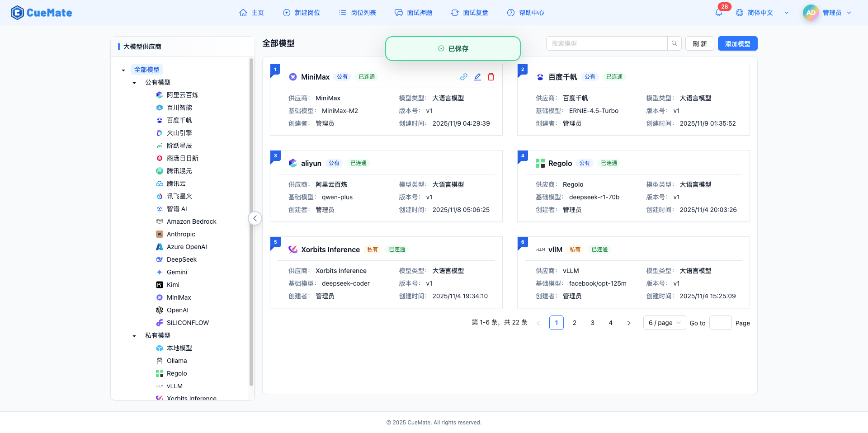
Task: Select DeepSeek provider in sidebar
Action: coord(181,259)
